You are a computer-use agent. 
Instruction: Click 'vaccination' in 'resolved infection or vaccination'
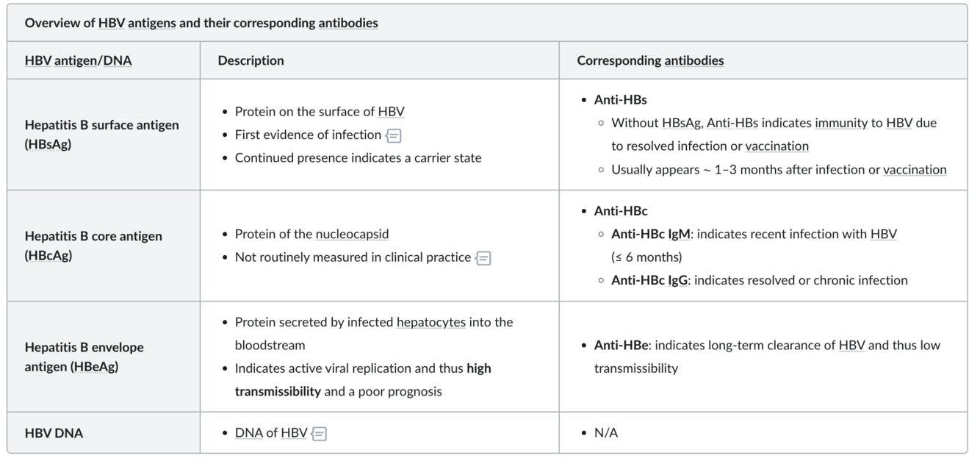(x=777, y=146)
